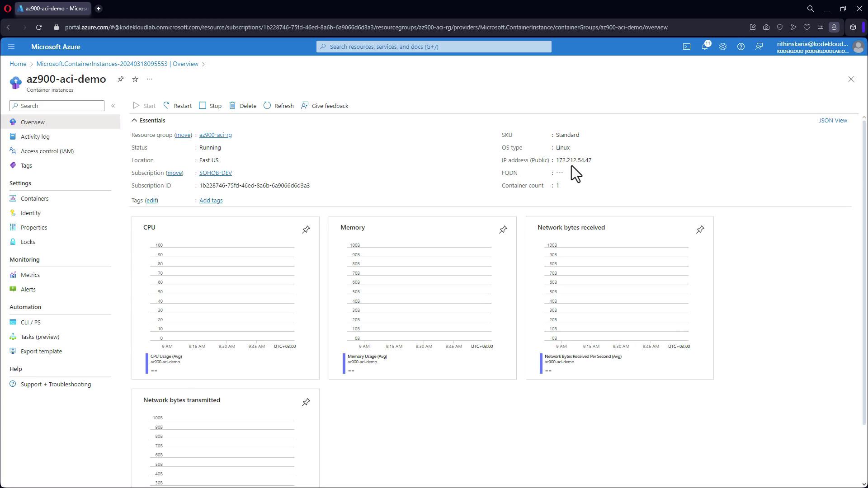Add az900-aci-demo to favorites with star
The height and width of the screenshot is (488, 868).
tap(135, 79)
